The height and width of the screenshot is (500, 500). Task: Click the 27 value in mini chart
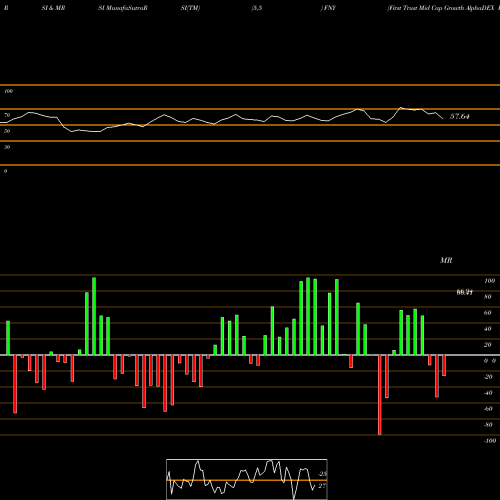(x=322, y=486)
